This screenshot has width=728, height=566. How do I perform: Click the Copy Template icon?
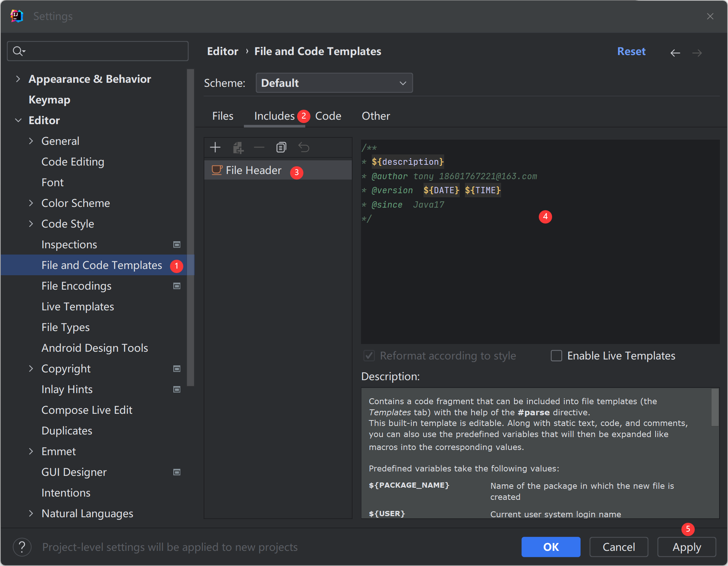(281, 147)
